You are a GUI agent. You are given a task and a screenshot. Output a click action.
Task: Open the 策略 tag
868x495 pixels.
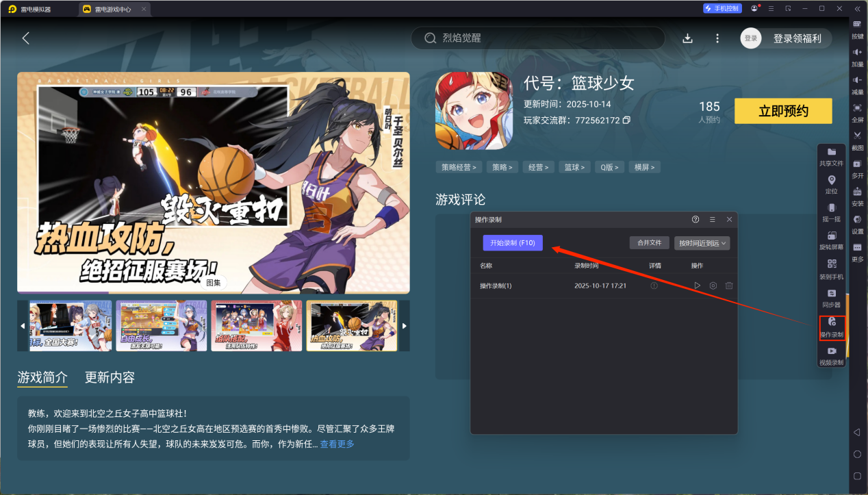[x=502, y=167]
